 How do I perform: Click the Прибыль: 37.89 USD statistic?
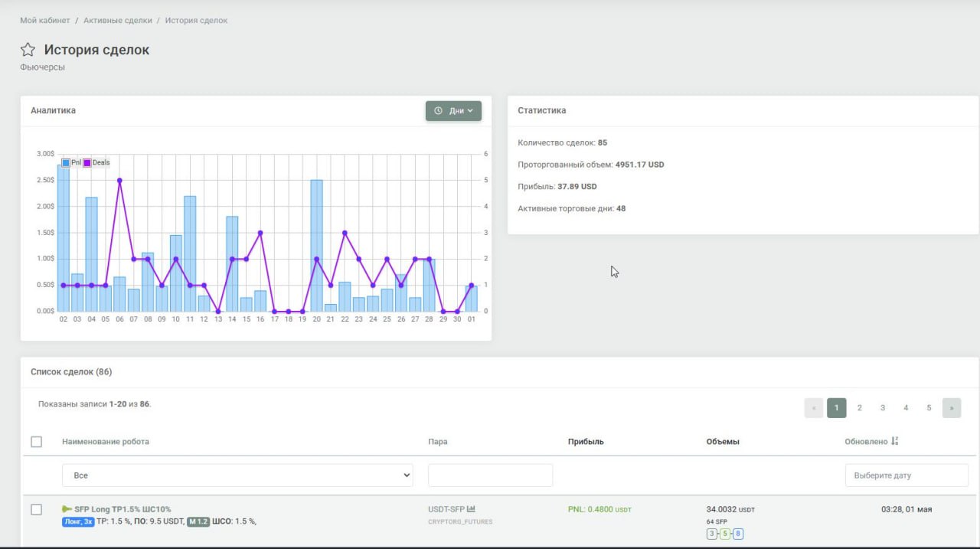coord(557,186)
